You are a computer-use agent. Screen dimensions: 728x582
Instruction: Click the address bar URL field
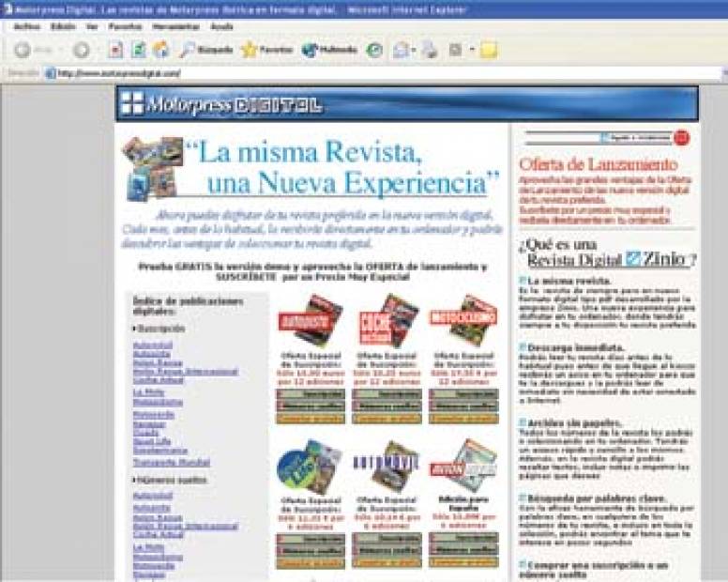point(281,72)
